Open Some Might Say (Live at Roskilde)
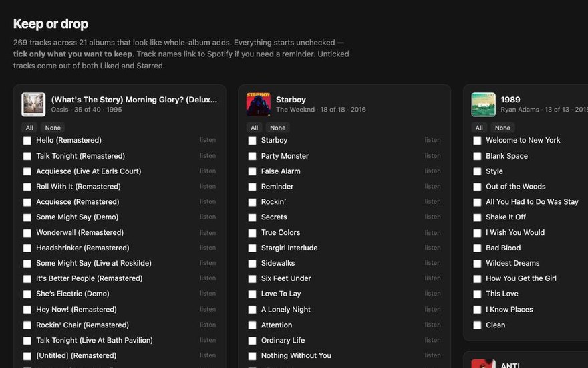 [x=94, y=263]
